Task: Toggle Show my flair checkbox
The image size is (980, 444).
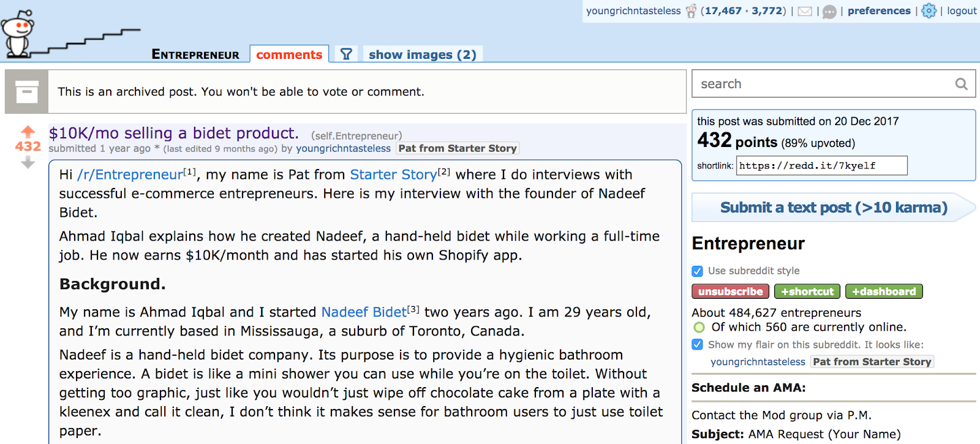Action: [x=697, y=344]
